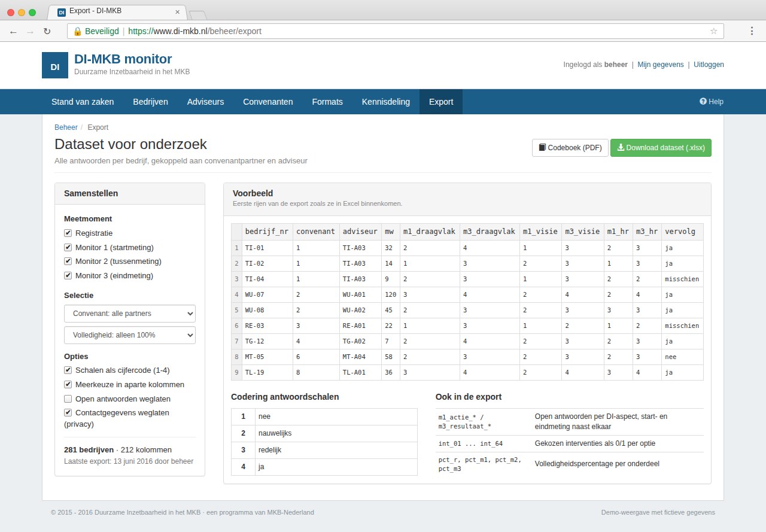The width and height of the screenshot is (766, 532).
Task: Open the Volledigheid: alleen 100% dropdown
Action: pyautogui.click(x=130, y=335)
